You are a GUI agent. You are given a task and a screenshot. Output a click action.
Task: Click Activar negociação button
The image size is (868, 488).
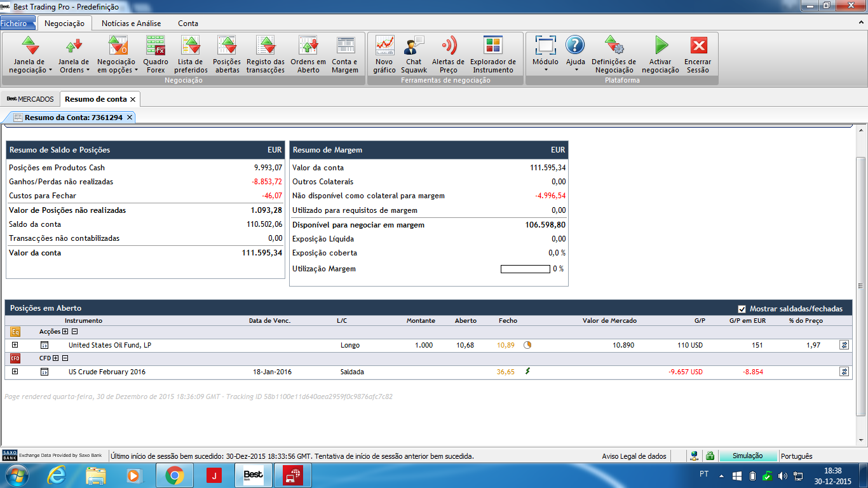[x=660, y=54]
